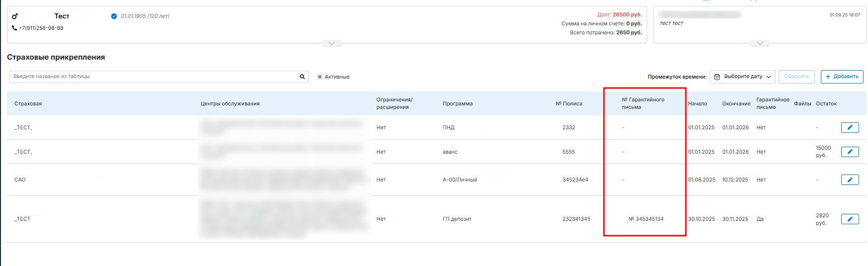Click guarantee letter number № 345345134

[646, 219]
